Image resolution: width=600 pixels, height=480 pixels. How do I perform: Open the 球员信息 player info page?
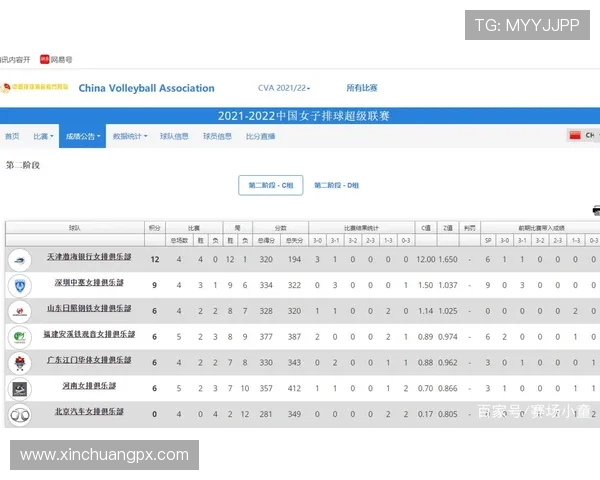[217, 136]
